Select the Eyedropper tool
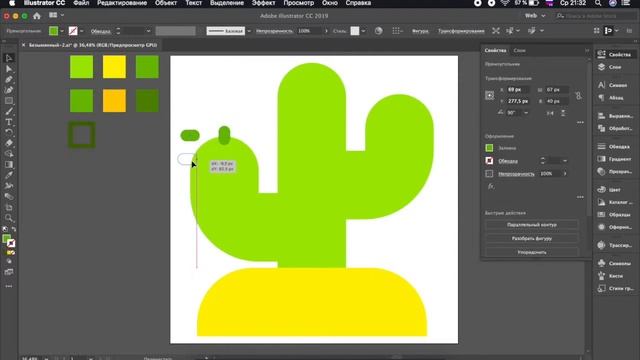The image size is (640, 360). tap(9, 175)
